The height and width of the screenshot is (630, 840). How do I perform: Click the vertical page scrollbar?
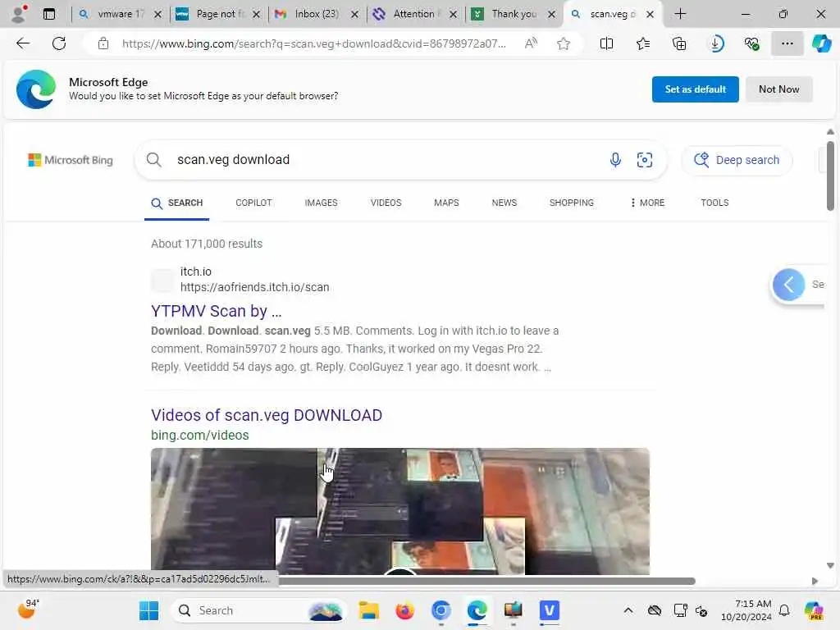click(x=830, y=176)
